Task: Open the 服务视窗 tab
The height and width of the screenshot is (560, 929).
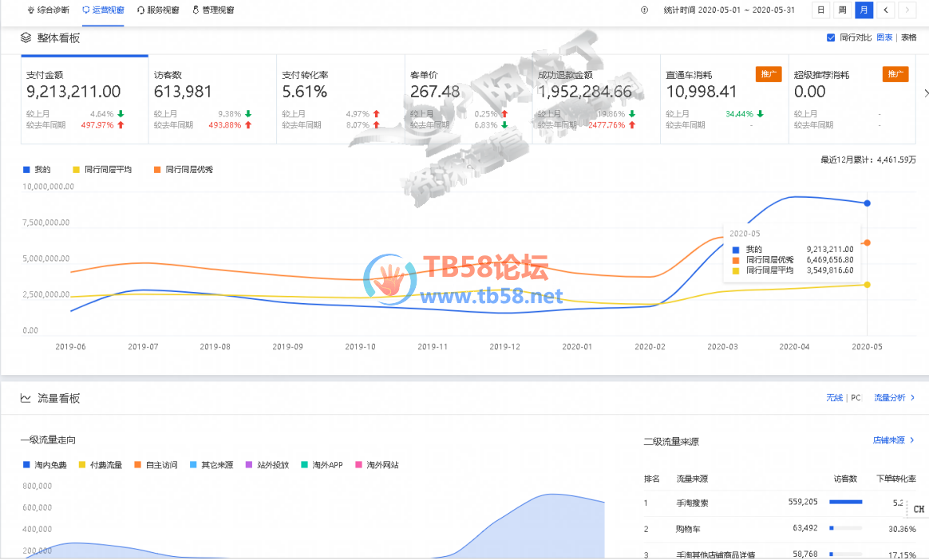Action: pyautogui.click(x=157, y=10)
